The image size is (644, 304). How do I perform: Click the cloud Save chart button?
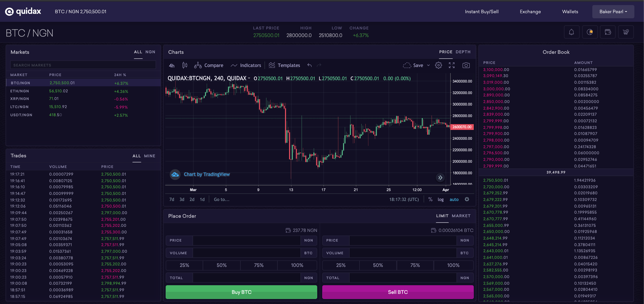[413, 65]
